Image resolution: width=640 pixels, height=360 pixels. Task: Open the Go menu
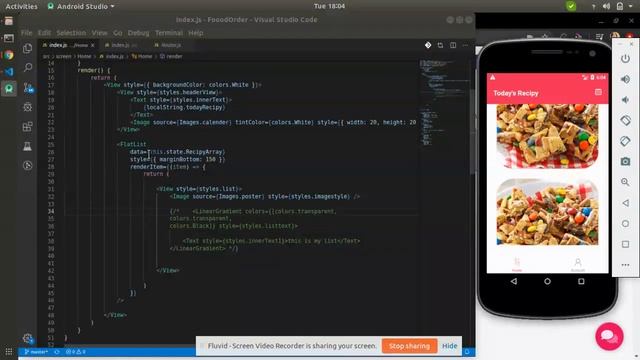pyautogui.click(x=118, y=33)
